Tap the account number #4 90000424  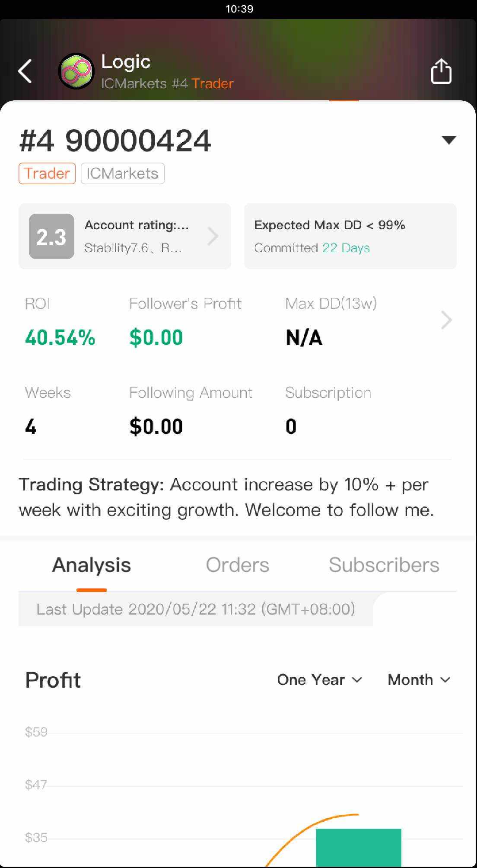[115, 141]
